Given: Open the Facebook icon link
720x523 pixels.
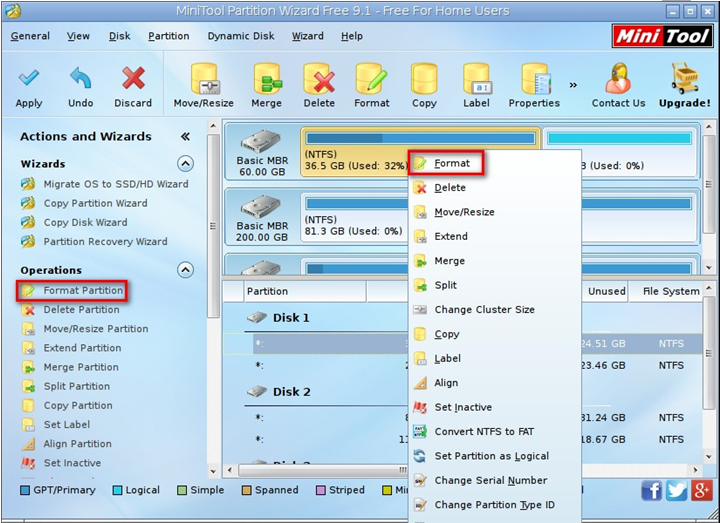Looking at the screenshot, I should click(652, 490).
